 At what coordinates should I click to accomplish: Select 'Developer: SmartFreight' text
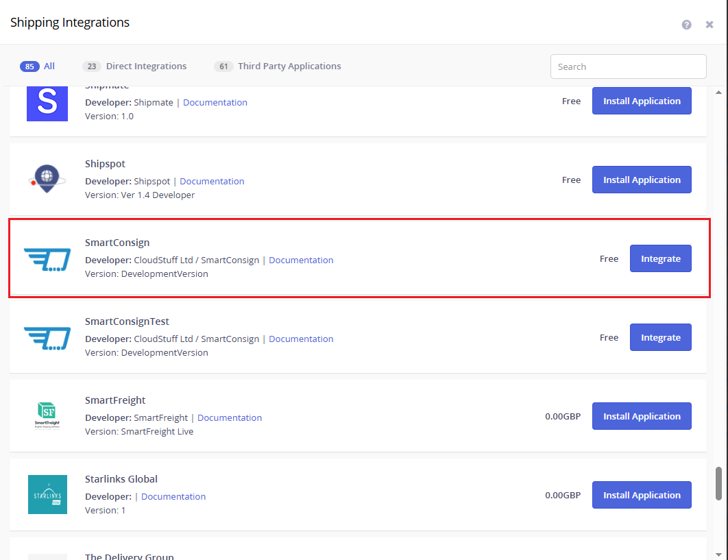click(136, 417)
